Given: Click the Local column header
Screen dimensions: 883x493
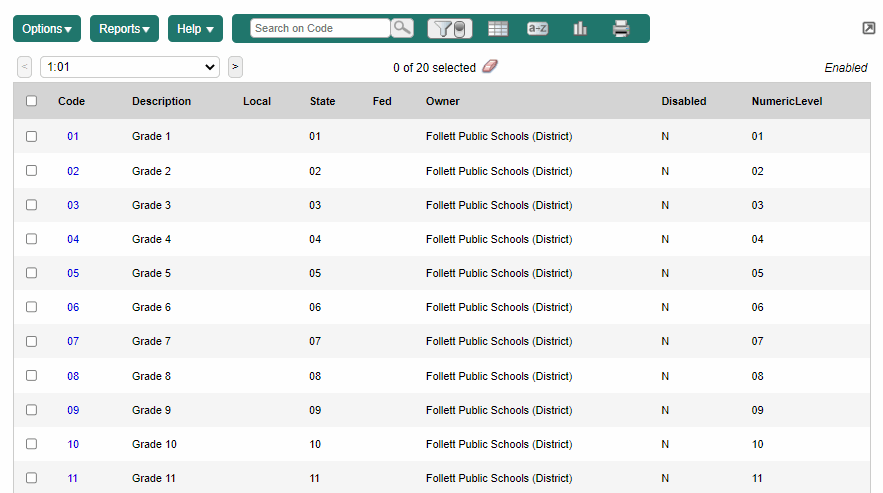Looking at the screenshot, I should (257, 101).
